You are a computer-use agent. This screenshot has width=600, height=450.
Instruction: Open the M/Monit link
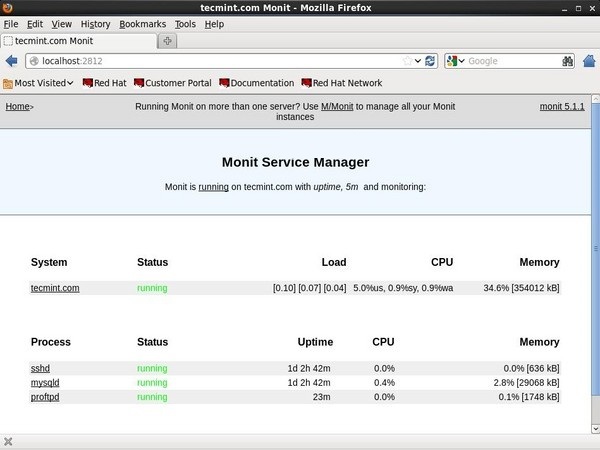pos(337,106)
